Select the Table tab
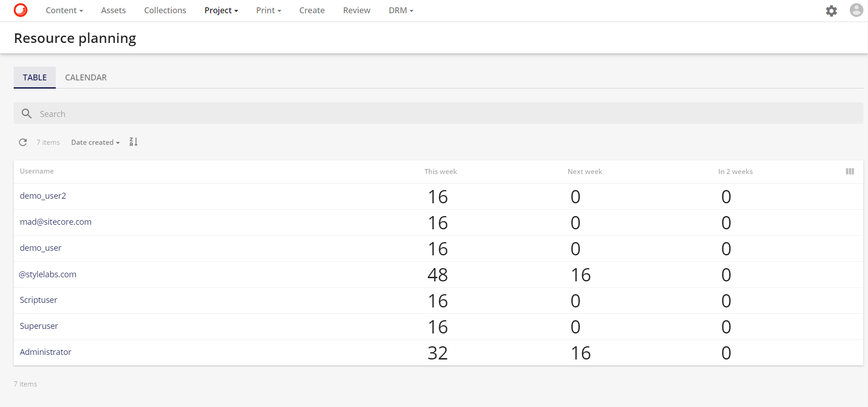Screen dimensions: 868x407 click(x=35, y=78)
